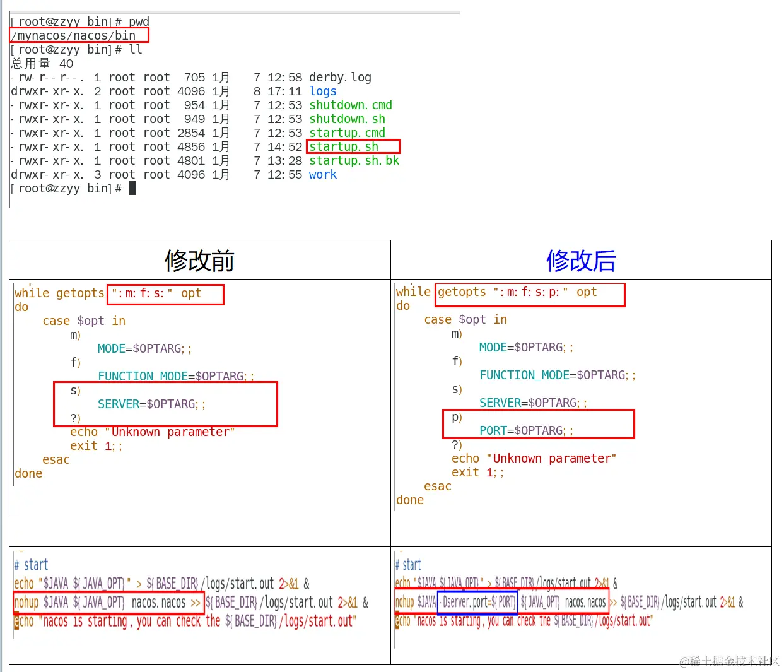The width and height of the screenshot is (784, 672).
Task: Click the 总用量 40 line
Action: pyautogui.click(x=42, y=64)
